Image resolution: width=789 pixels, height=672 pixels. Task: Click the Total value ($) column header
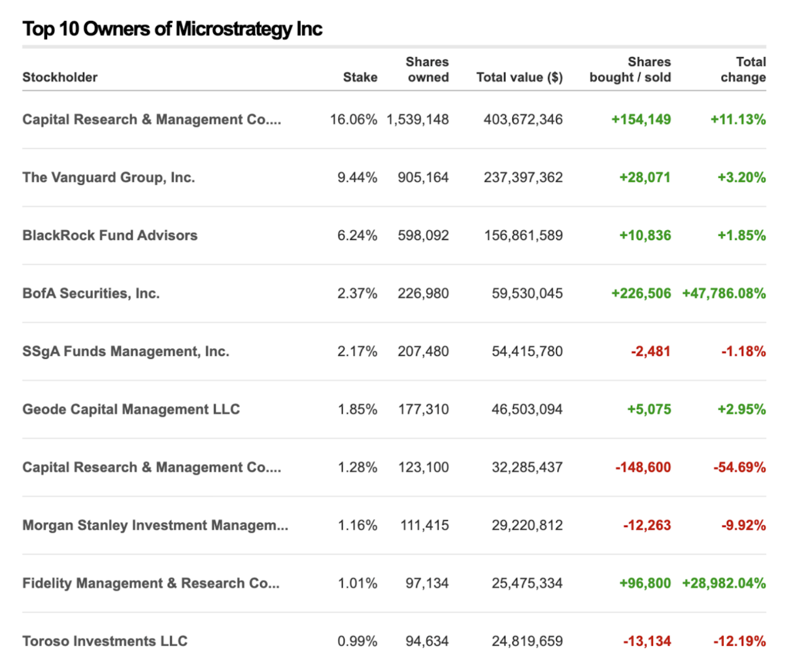click(x=520, y=77)
